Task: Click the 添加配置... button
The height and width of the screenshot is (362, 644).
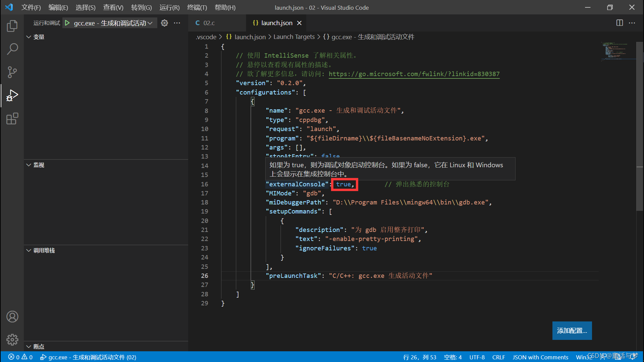Action: 572,330
